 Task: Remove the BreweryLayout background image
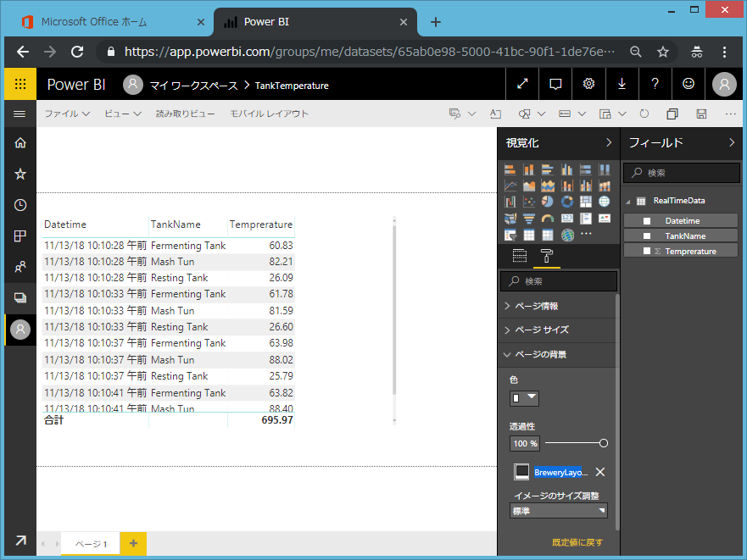(x=600, y=472)
